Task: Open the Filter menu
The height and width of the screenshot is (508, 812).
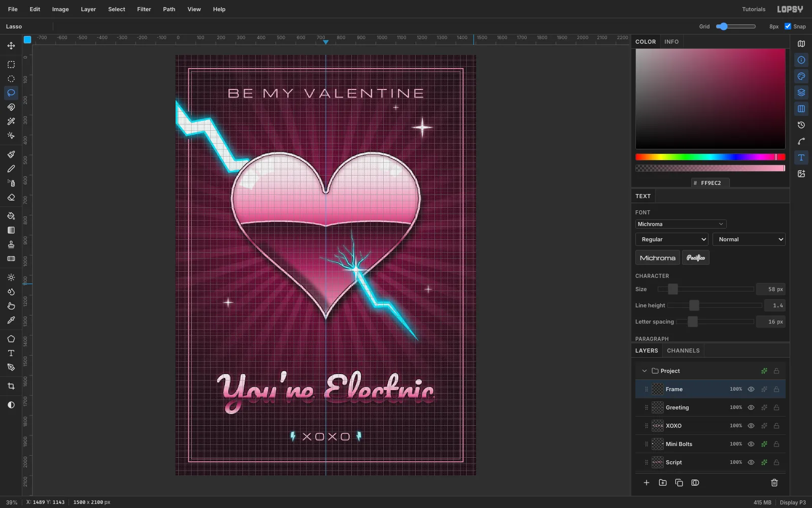Action: point(144,9)
